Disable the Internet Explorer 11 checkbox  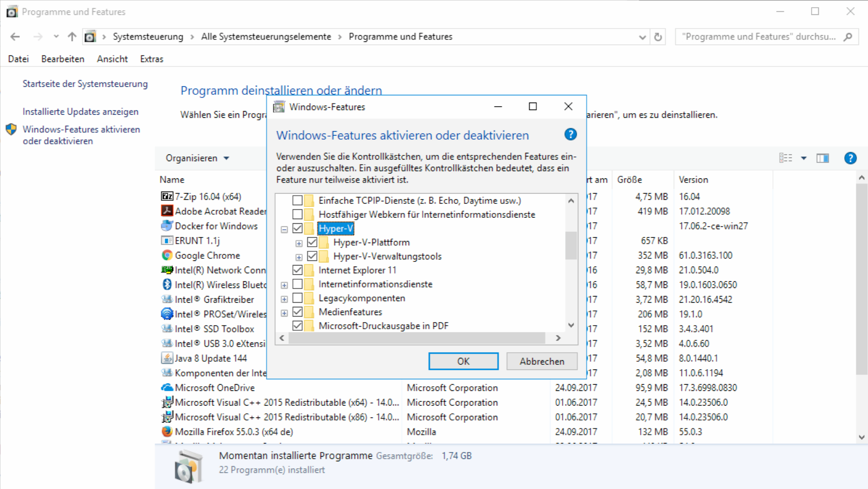tap(297, 270)
